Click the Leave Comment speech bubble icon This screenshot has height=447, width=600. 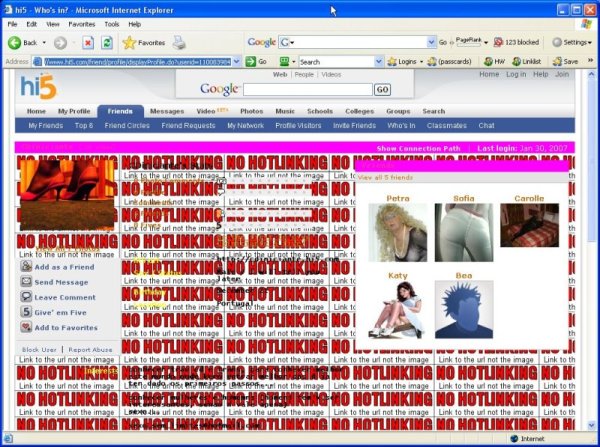(26, 297)
